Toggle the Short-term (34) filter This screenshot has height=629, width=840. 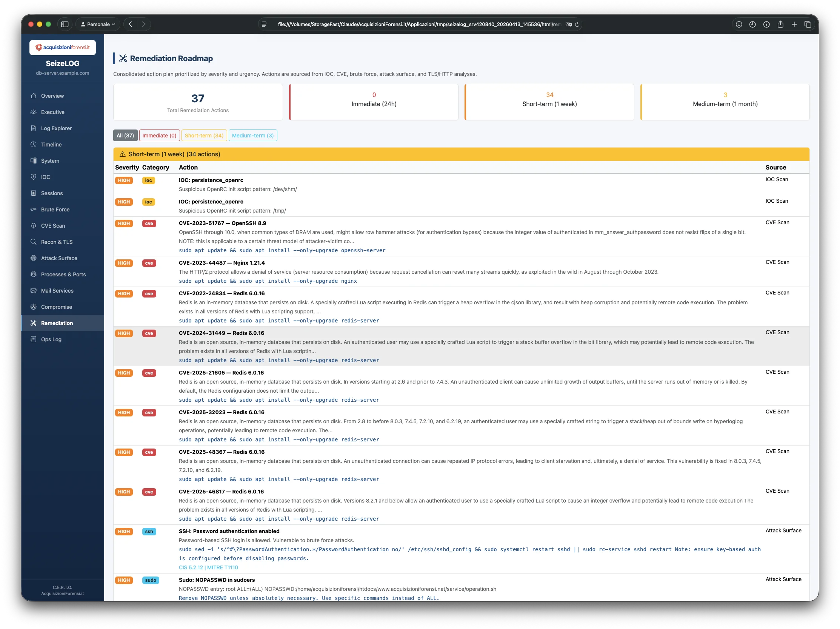pos(204,135)
